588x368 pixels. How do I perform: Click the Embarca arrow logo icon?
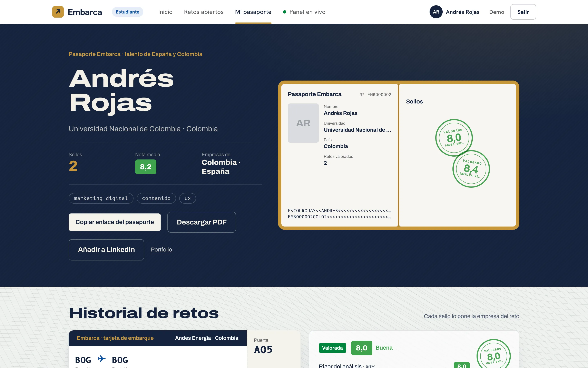pos(58,12)
